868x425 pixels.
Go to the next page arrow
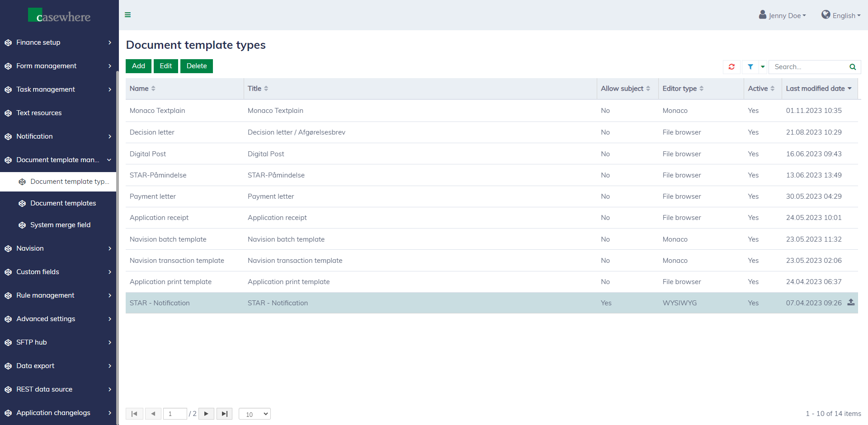(206, 414)
